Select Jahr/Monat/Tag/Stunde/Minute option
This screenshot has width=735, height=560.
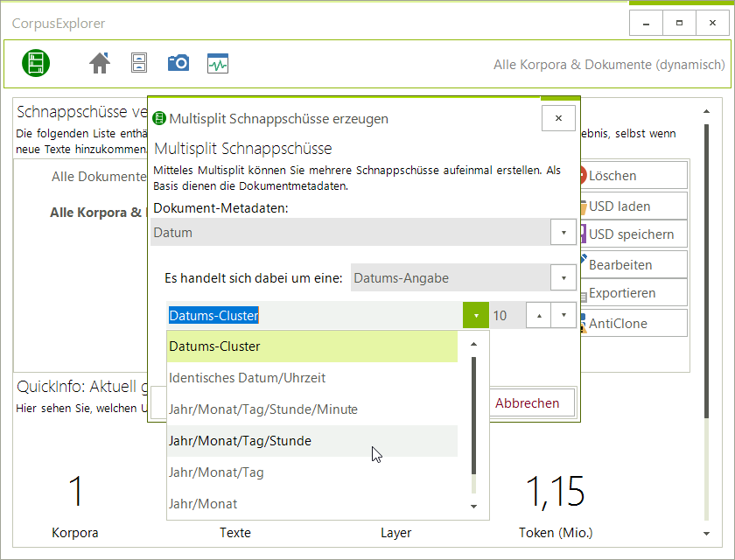pyautogui.click(x=312, y=409)
